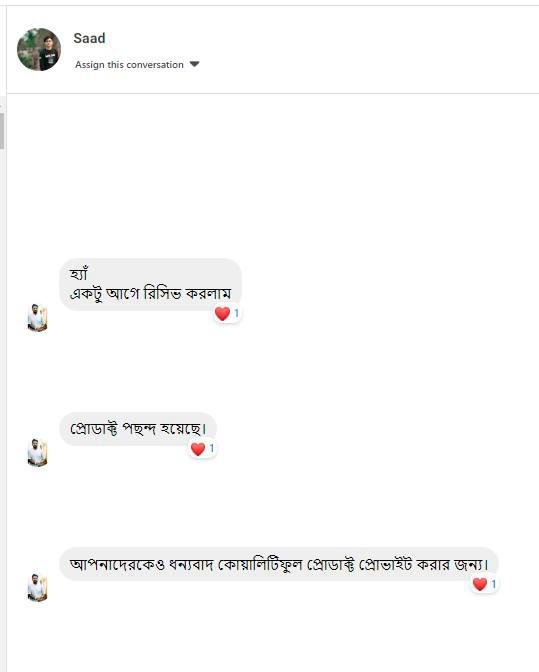539x672 pixels.
Task: Click reaction count on the last message
Action: (494, 584)
